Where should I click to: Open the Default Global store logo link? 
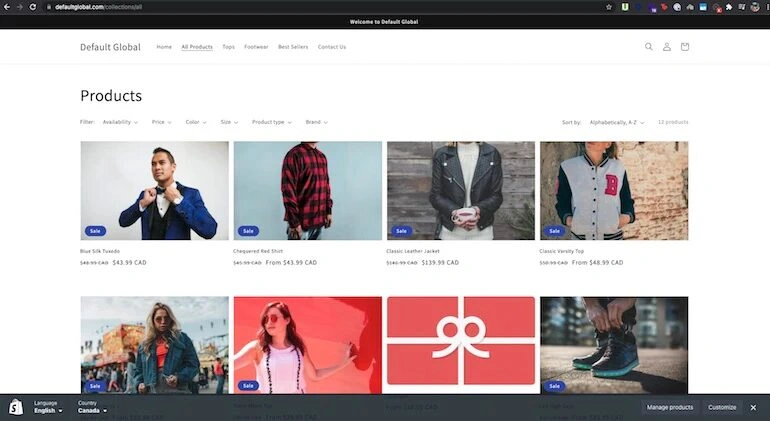click(110, 47)
